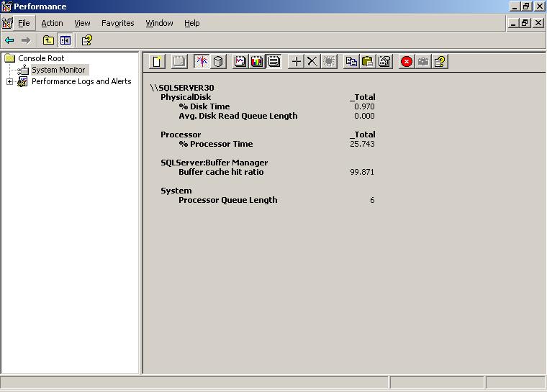Select Console Root in tree
547x392 pixels.
(x=41, y=58)
